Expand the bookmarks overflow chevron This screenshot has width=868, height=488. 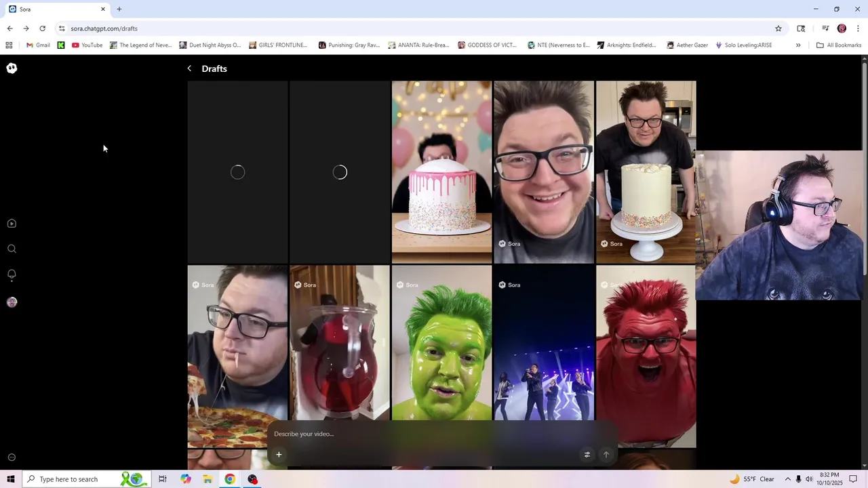tap(798, 45)
